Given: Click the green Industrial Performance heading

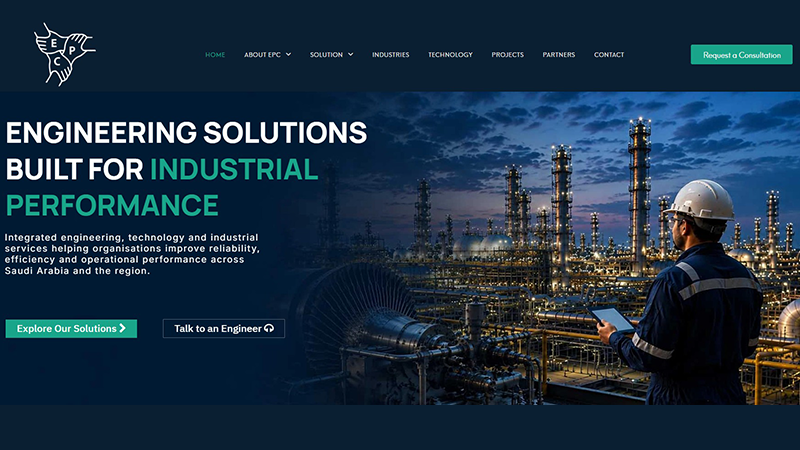Looking at the screenshot, I should (162, 187).
